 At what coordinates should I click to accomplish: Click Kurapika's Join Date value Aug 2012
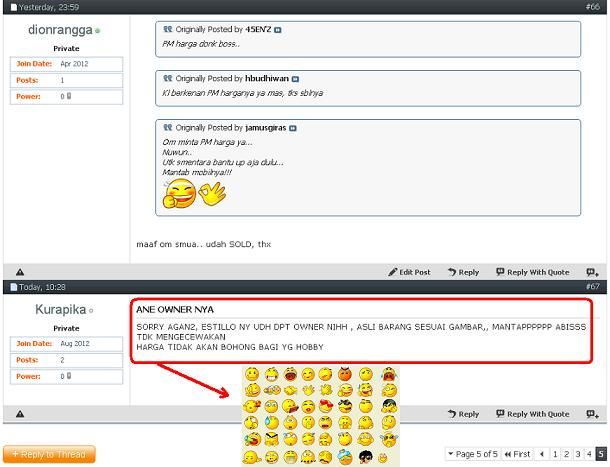coord(75,344)
